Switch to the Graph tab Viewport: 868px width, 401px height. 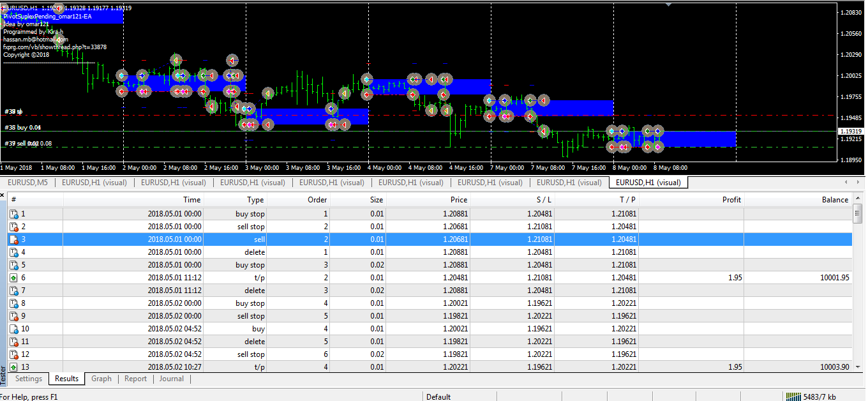pos(101,379)
